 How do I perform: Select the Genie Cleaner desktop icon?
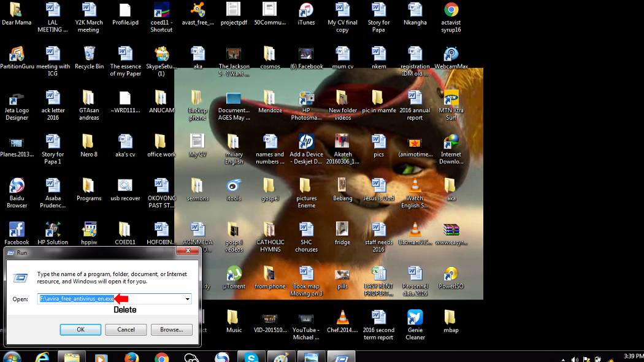[x=415, y=325]
